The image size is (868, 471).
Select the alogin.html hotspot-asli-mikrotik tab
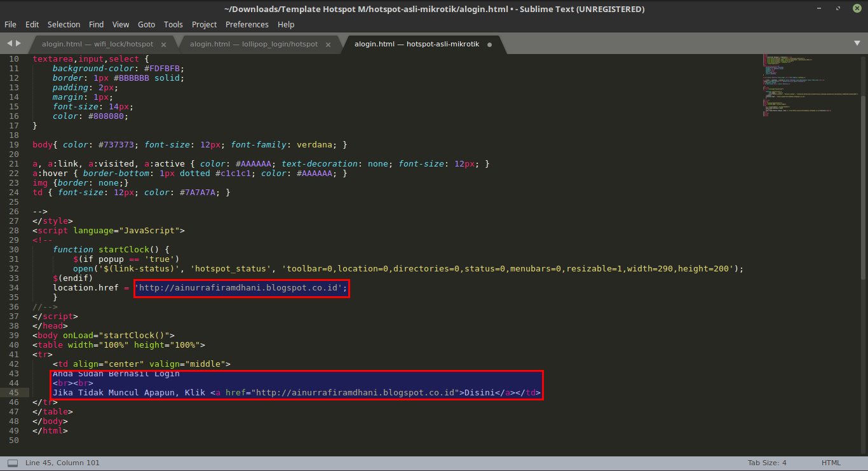pyautogui.click(x=418, y=44)
